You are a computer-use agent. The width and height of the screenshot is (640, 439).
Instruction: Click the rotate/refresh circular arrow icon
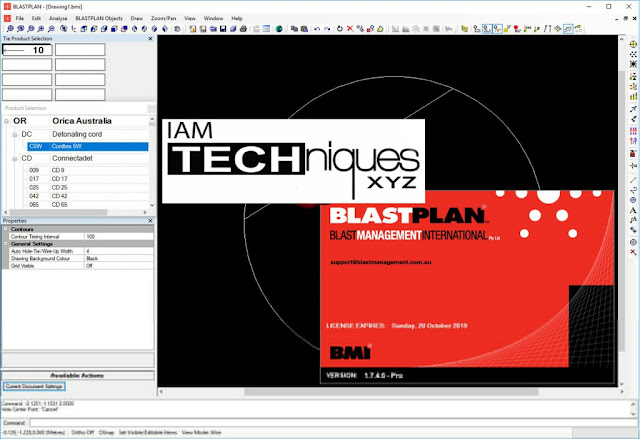340,29
